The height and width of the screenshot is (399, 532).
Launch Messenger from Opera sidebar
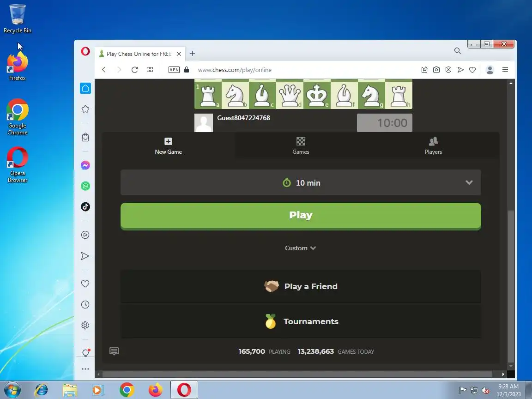click(85, 165)
